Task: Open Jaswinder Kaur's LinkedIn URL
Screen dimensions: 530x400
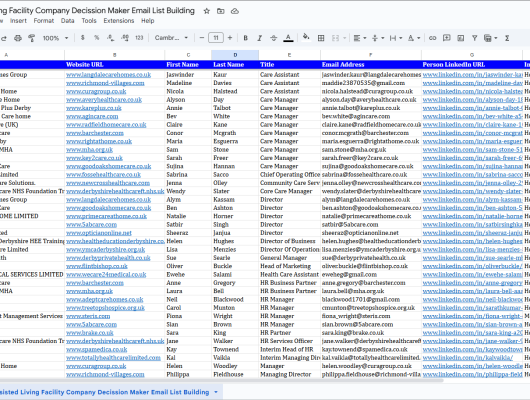Action: (472, 75)
